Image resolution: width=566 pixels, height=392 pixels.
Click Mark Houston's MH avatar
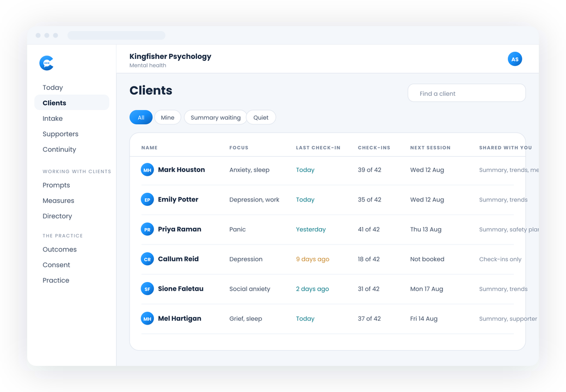(147, 170)
